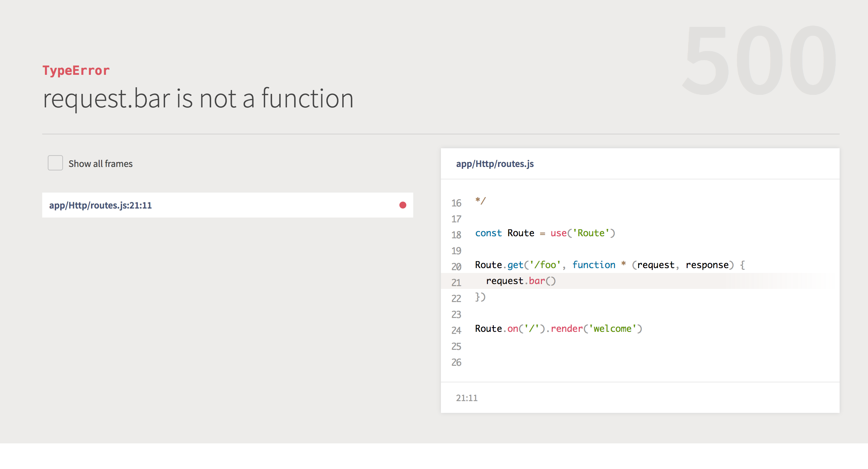
Task: Click line number 21 in the gutter
Action: tap(456, 283)
